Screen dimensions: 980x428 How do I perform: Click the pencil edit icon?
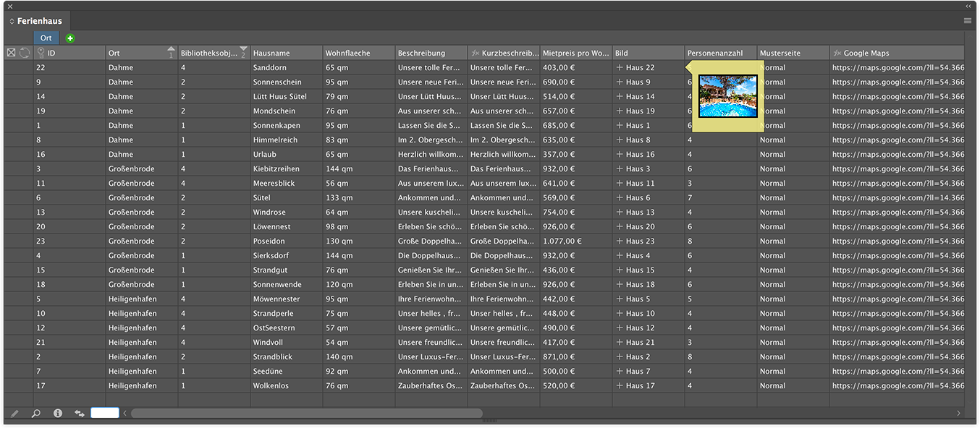tap(14, 414)
